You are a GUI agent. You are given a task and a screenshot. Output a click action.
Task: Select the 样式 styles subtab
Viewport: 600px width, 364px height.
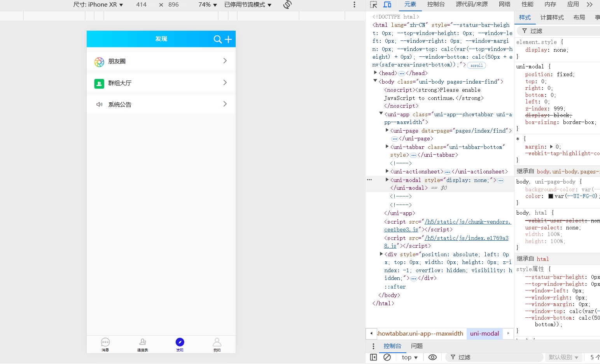tap(525, 17)
